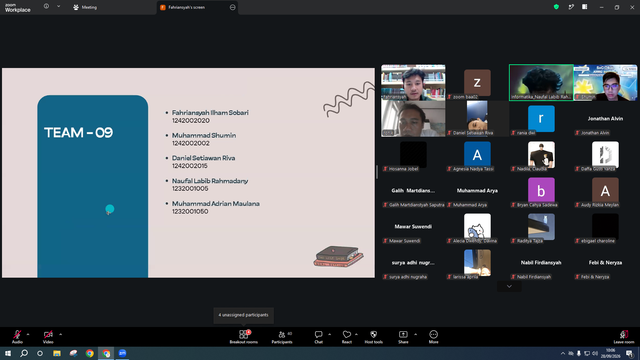Viewport: 640px width, 360px height.
Task: Click the layout view icon in the title bar
Action: tap(585, 7)
